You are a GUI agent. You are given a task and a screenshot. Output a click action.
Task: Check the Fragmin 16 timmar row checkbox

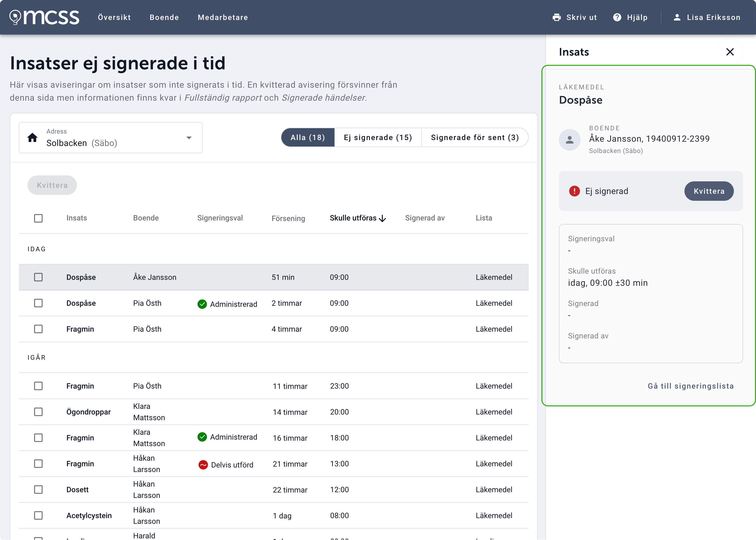point(38,438)
